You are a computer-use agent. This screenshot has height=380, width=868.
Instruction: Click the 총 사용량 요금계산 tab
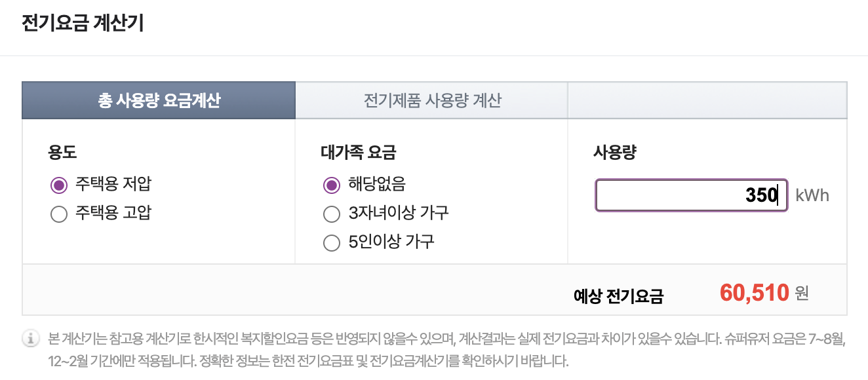coord(157,100)
